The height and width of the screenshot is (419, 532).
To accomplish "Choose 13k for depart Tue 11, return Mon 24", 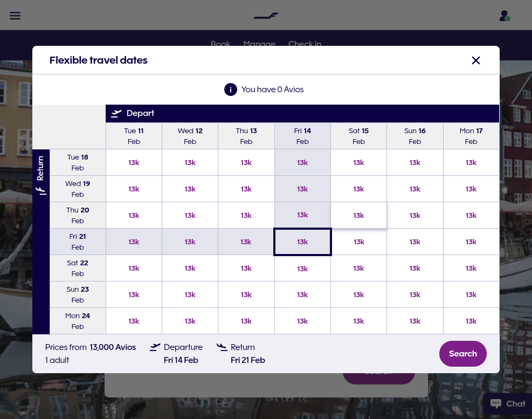I will [134, 321].
